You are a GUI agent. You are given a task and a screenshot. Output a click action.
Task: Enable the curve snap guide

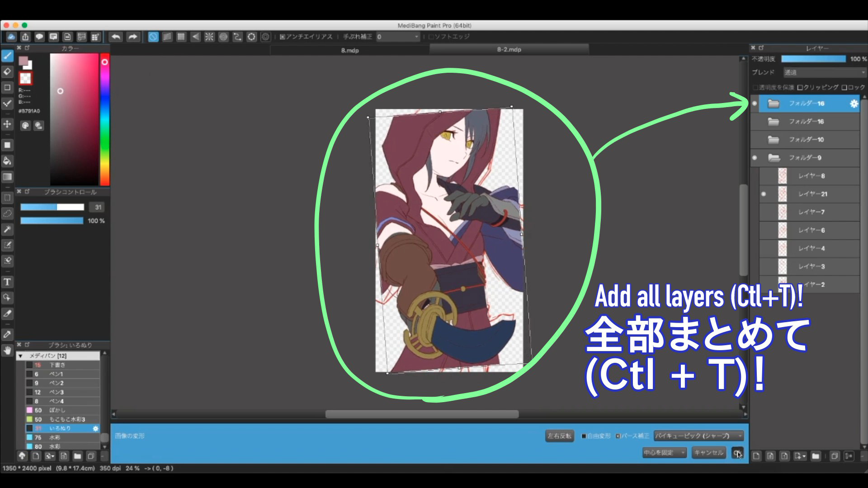point(237,37)
